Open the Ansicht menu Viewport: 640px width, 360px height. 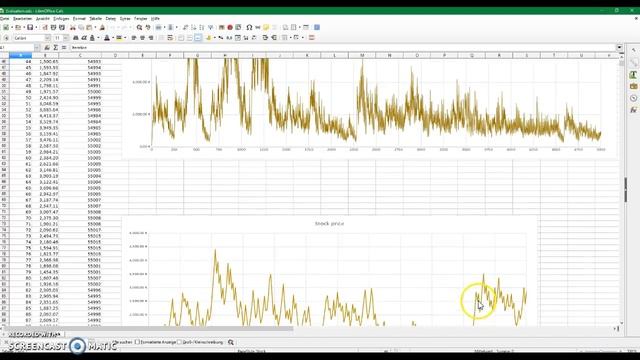click(x=42, y=19)
